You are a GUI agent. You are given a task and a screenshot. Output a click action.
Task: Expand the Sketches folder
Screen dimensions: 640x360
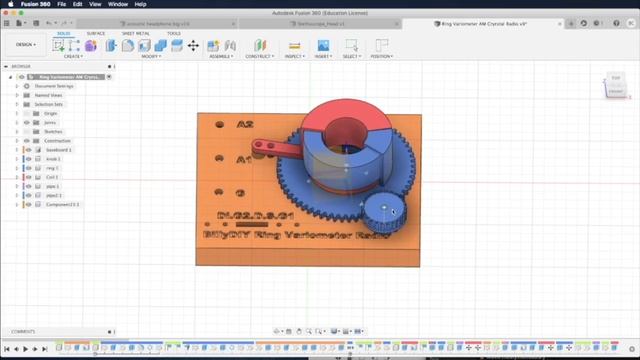pyautogui.click(x=17, y=131)
